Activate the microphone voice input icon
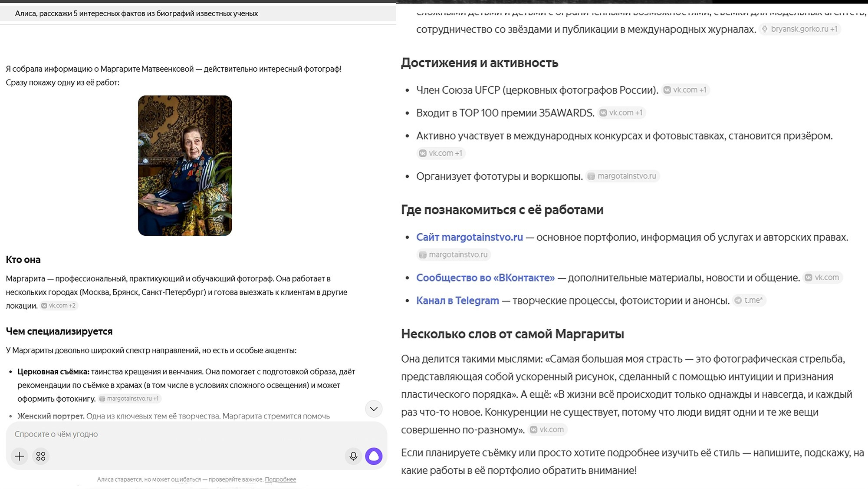The height and width of the screenshot is (489, 868). coord(353,456)
